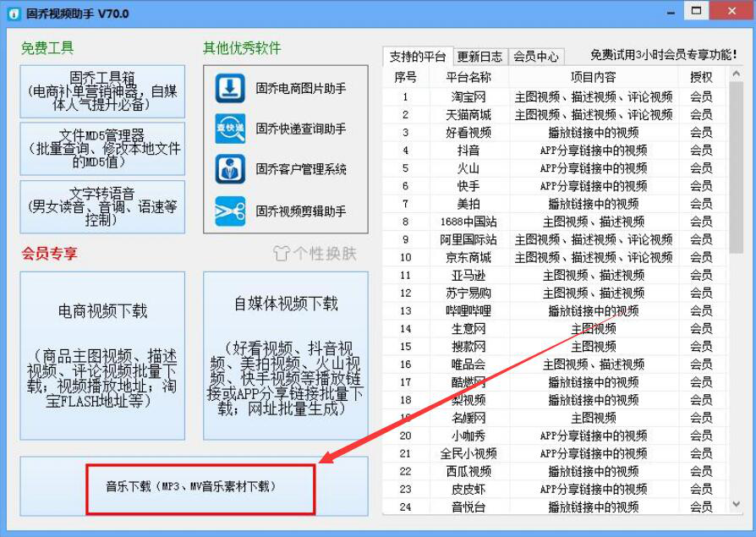The width and height of the screenshot is (756, 537).
Task: Select the 阿里国际站 row
Action: tap(555, 239)
